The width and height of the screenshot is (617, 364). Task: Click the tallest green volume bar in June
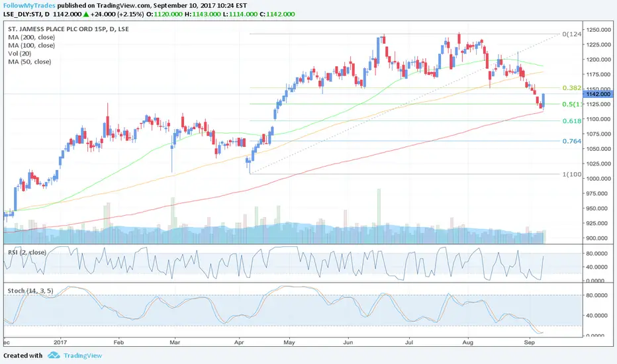point(379,216)
